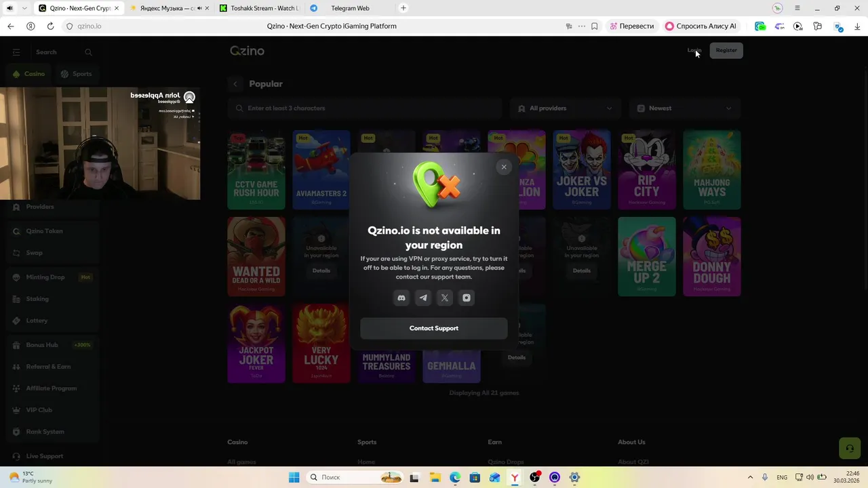
Task: Click the Qzino logo
Action: coord(247,51)
